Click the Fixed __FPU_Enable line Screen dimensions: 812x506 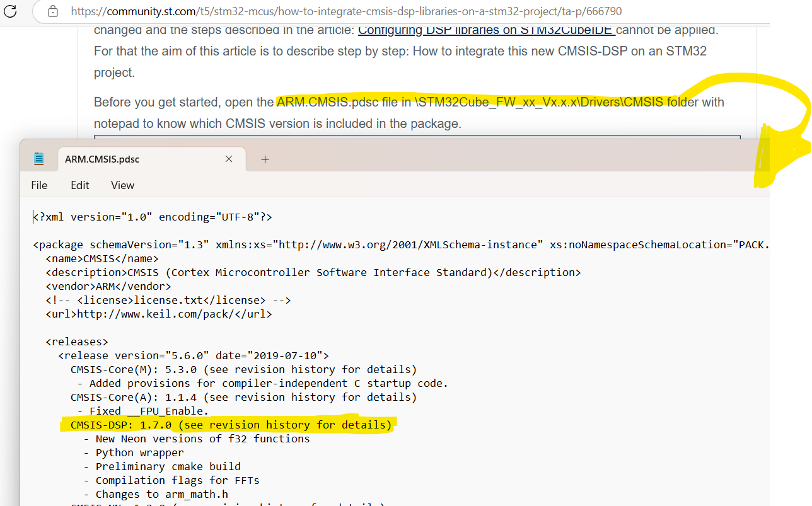pos(143,411)
